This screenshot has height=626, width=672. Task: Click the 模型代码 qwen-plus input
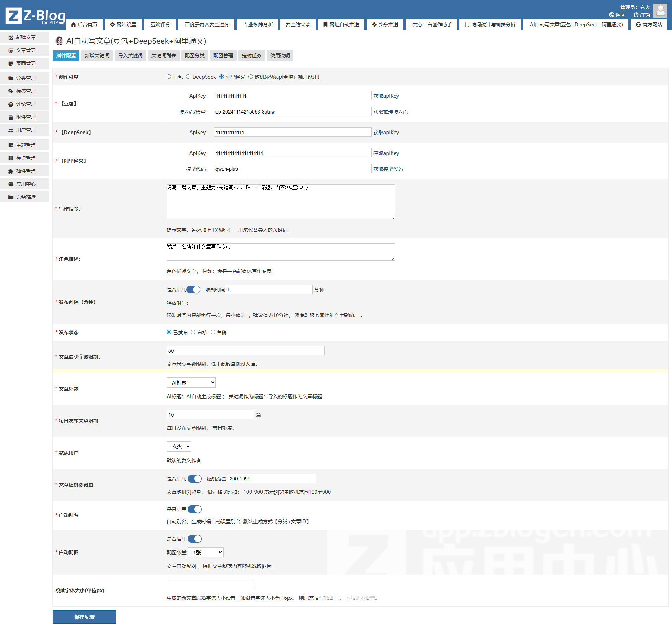coord(293,169)
